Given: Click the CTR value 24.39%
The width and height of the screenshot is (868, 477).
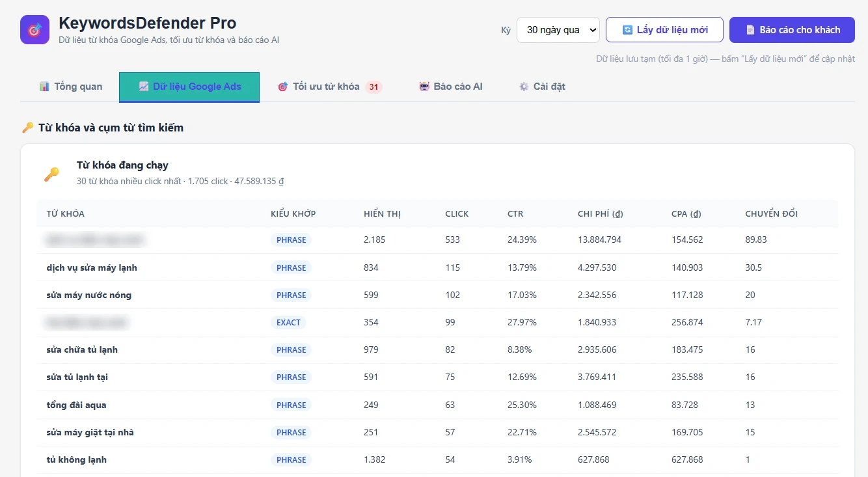Looking at the screenshot, I should (x=522, y=239).
